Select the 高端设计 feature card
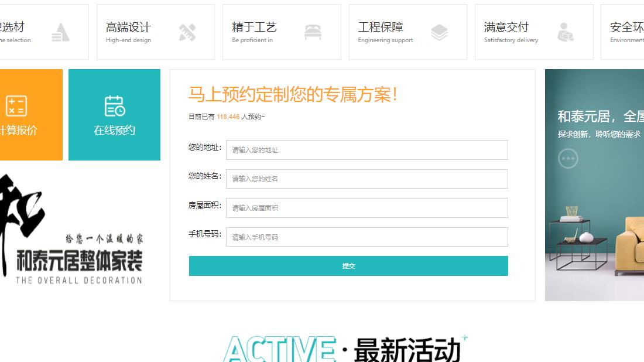Viewport: 644px width, 362px height. coord(156,32)
